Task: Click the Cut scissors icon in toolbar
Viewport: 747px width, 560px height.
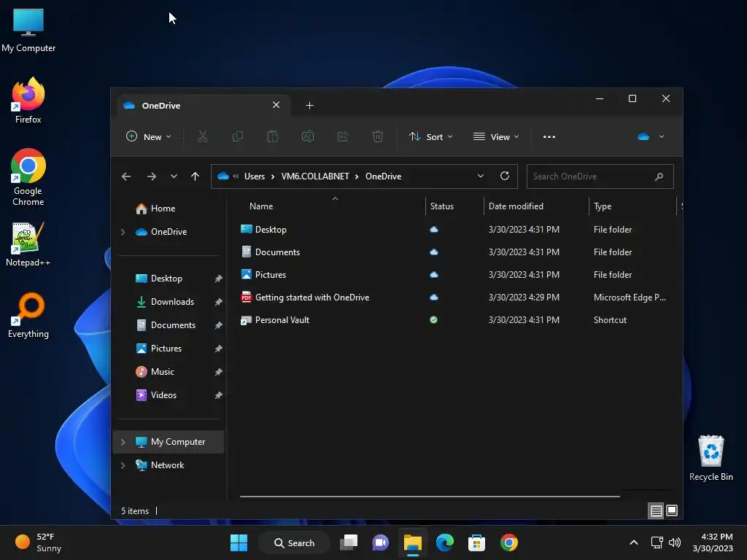Action: point(203,136)
